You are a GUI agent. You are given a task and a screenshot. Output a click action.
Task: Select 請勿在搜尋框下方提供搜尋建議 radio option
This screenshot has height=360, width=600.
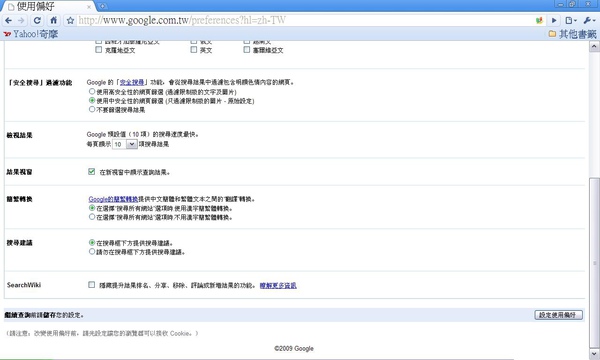[x=92, y=251]
